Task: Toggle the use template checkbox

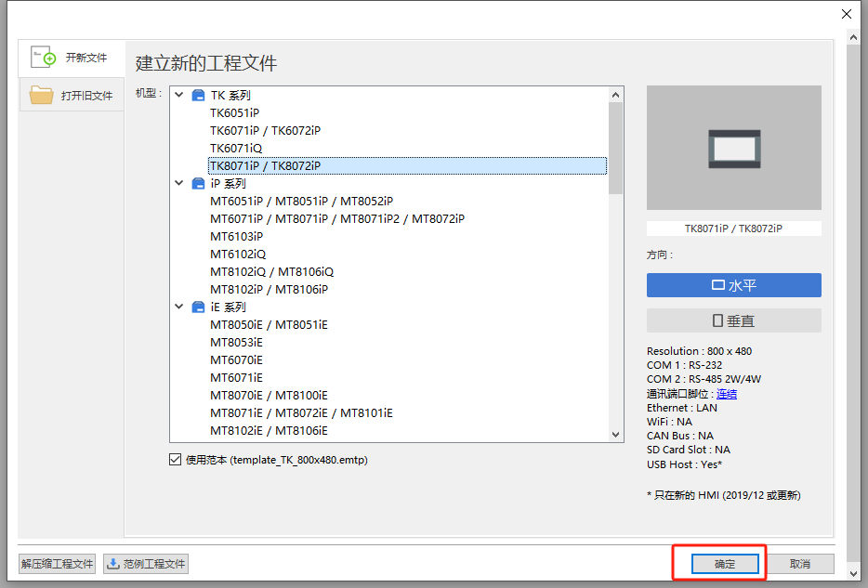Action: [175, 460]
